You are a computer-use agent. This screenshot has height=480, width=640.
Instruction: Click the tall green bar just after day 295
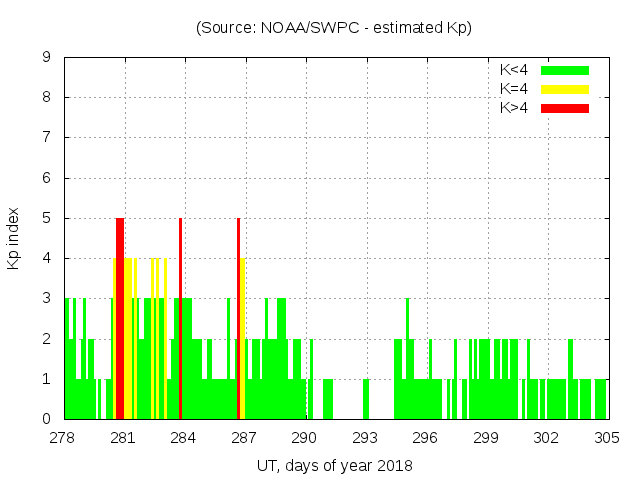click(407, 358)
